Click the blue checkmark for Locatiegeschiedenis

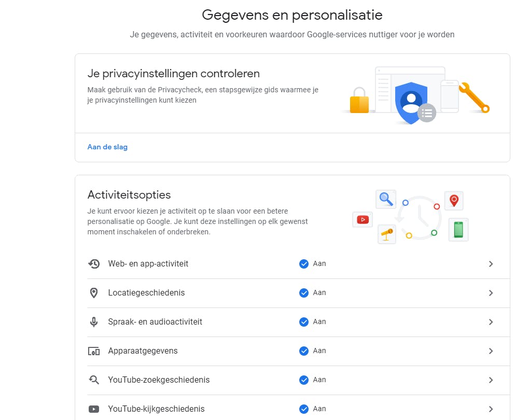(304, 293)
